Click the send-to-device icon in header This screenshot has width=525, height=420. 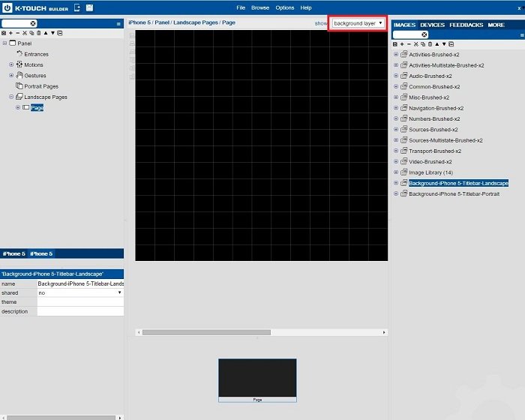[x=77, y=7]
